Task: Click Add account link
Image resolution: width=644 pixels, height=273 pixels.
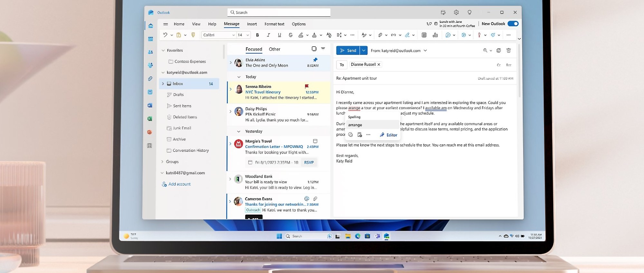Action: click(x=176, y=184)
